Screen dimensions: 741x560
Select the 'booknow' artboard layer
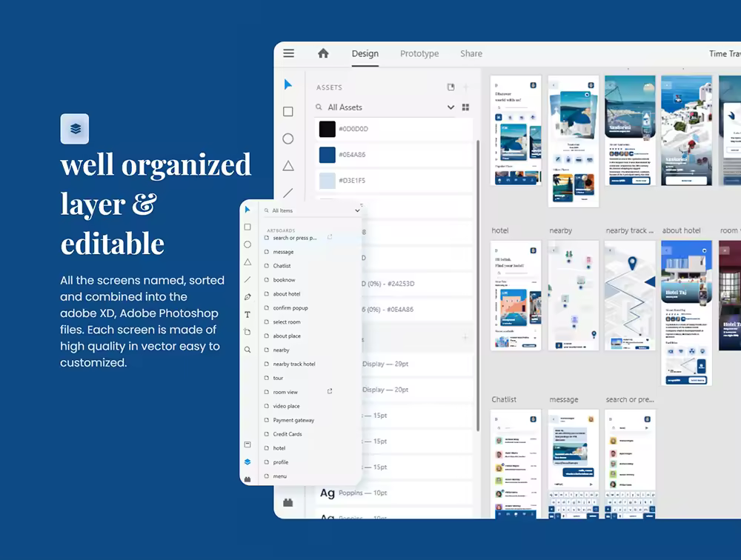(284, 280)
